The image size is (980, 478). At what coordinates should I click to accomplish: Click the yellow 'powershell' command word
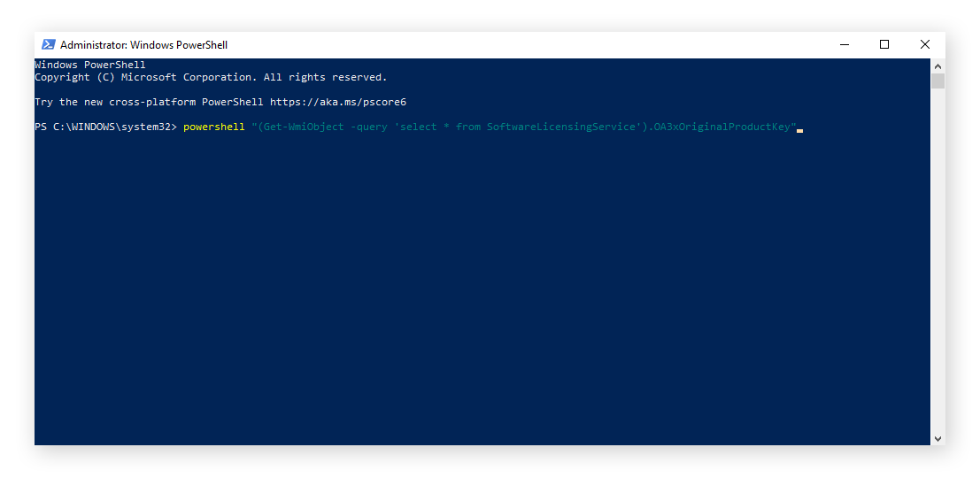tap(213, 127)
